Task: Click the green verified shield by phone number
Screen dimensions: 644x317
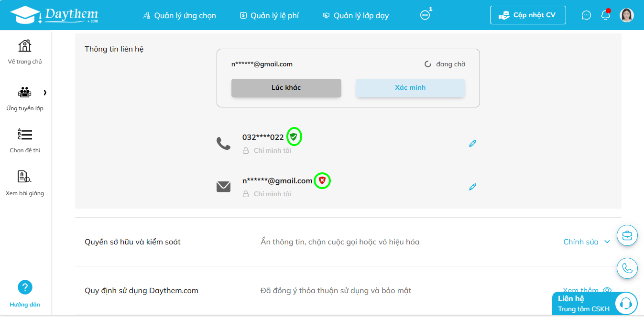Action: pyautogui.click(x=294, y=137)
